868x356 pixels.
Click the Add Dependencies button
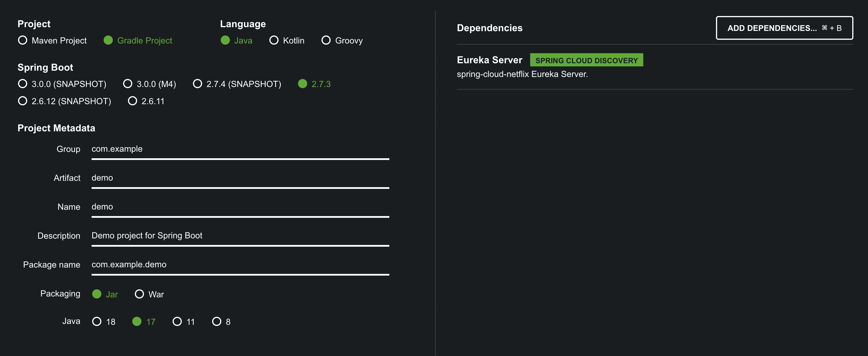click(x=784, y=28)
